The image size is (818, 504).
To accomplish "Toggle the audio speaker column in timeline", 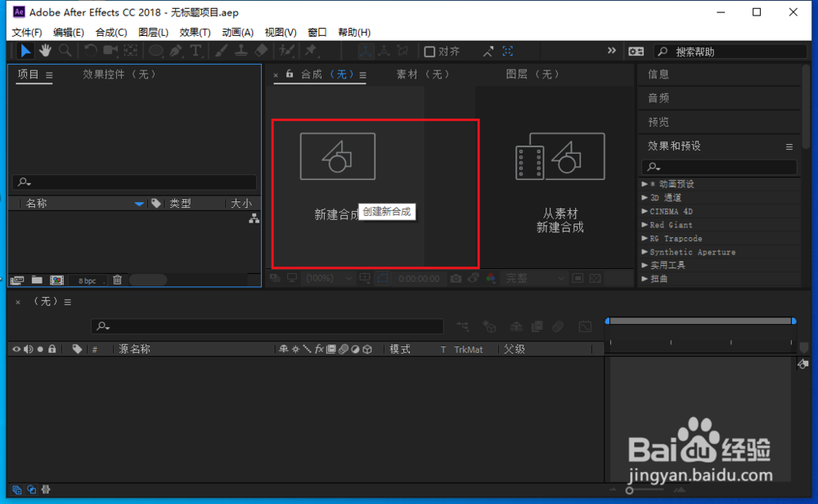I will [28, 349].
